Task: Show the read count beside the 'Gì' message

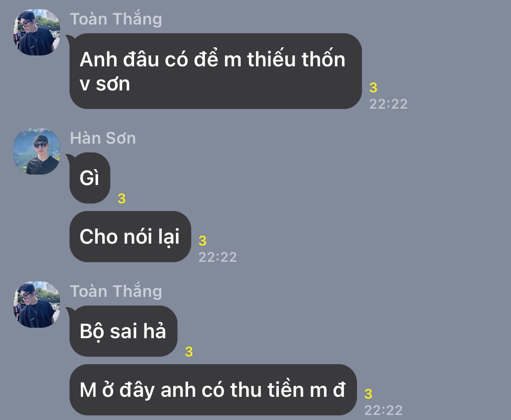Action: pyautogui.click(x=122, y=199)
